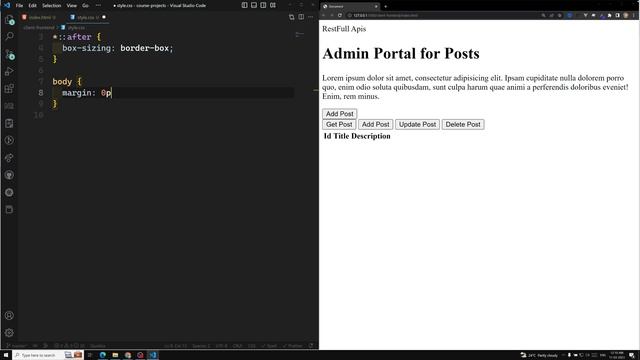Image resolution: width=640 pixels, height=360 pixels.
Task: Open the Extensions view
Action: (9, 89)
